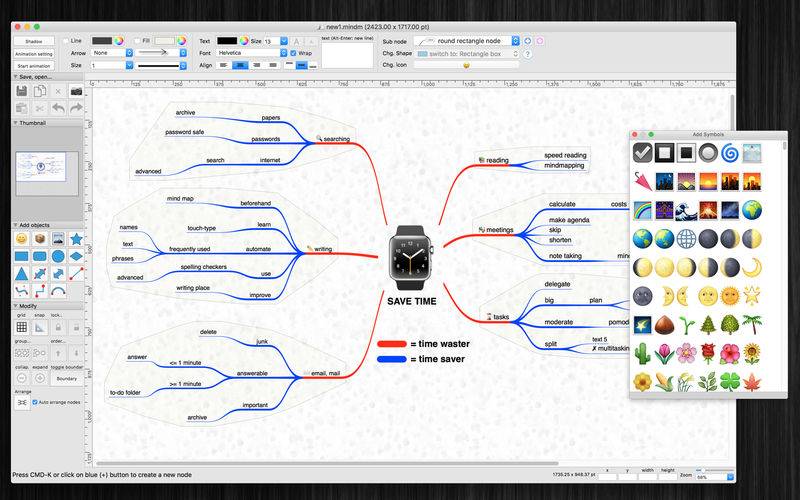
Task: Collapse the Add objects section
Action: (x=15, y=225)
